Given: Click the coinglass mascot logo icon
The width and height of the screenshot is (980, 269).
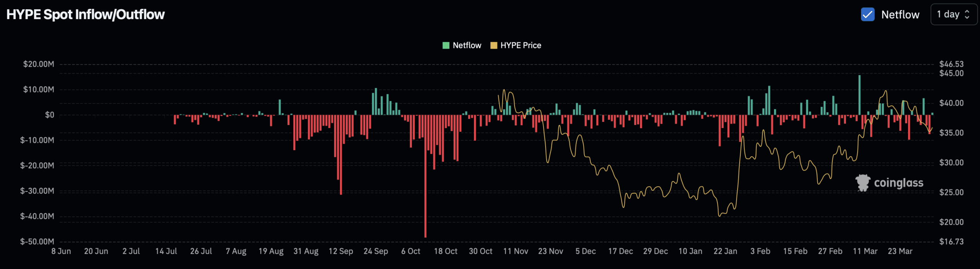Looking at the screenshot, I should click(x=863, y=183).
